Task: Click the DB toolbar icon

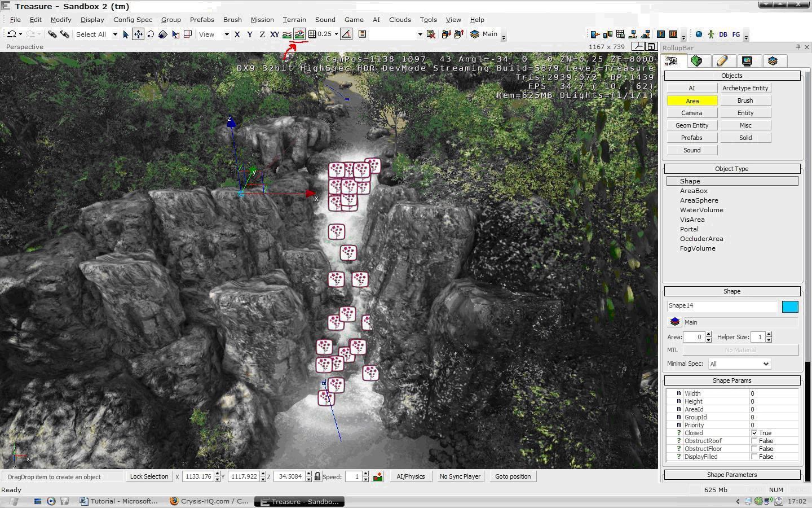Action: [723, 34]
